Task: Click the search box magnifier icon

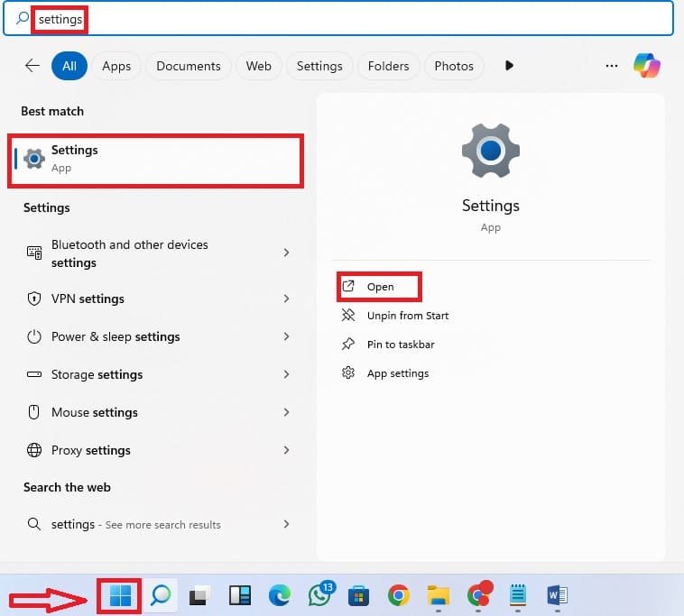Action: [23, 18]
